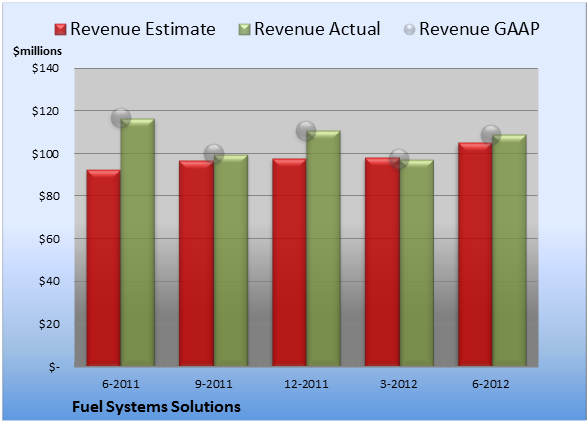The image size is (588, 422).
Task: Select the red estimate bar for 3-2012
Action: pos(382,262)
